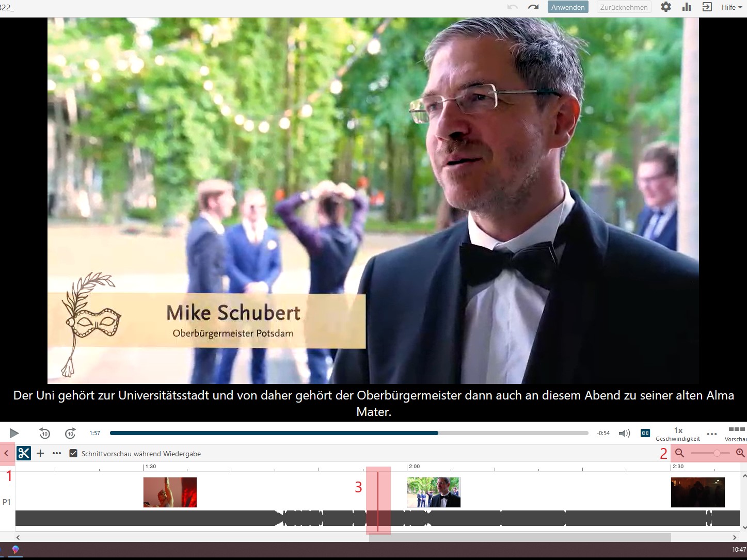Open the Geschwindigkeit speed menu
This screenshot has width=747, height=560.
point(678,434)
